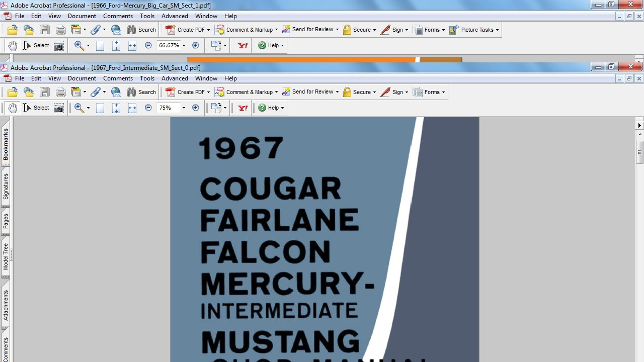Open Help dropdown button in 1967 window
This screenshot has height=362, width=644.
coord(271,108)
